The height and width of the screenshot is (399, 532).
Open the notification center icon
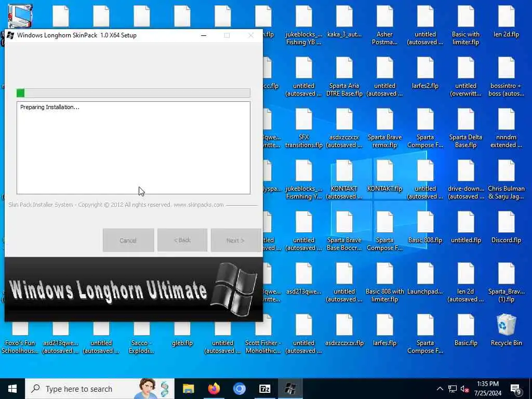tap(516, 390)
